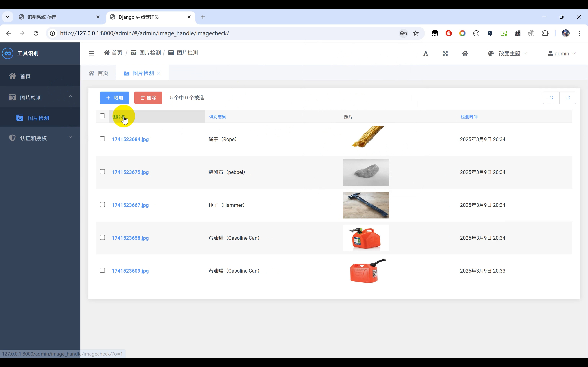This screenshot has width=588, height=367.
Task: Click the font size A icon
Action: tap(425, 54)
